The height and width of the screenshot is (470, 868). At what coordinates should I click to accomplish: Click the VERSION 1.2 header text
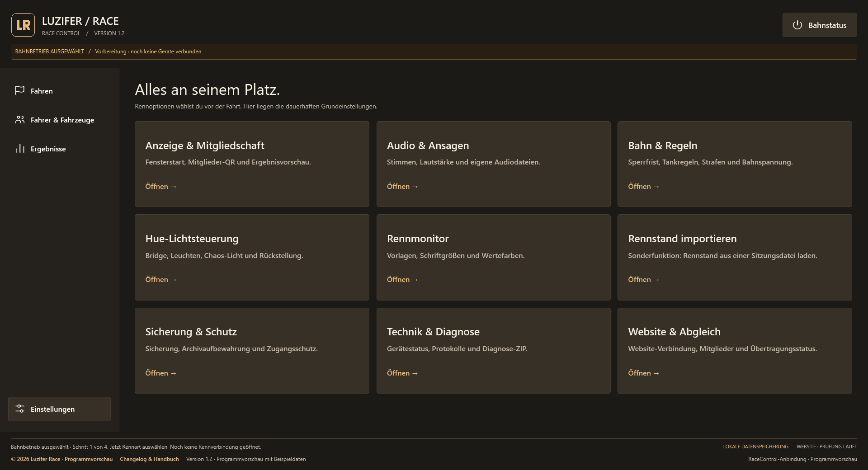click(x=109, y=33)
